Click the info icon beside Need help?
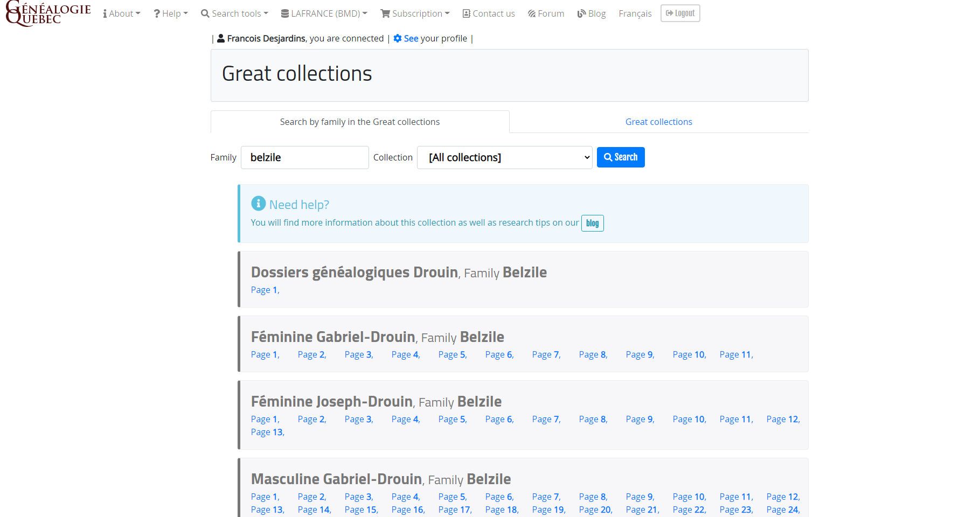 pos(259,203)
